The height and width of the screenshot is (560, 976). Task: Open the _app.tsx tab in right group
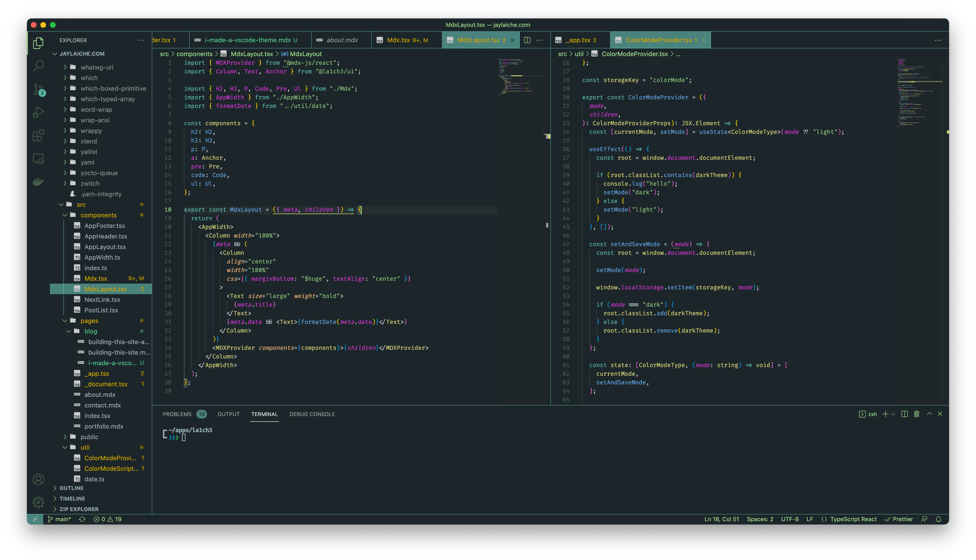tap(580, 40)
